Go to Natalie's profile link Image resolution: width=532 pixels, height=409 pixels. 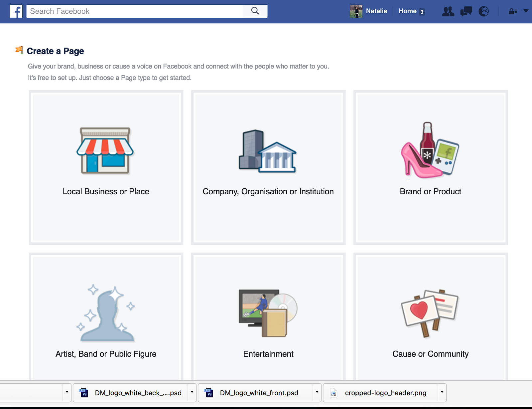coord(376,11)
